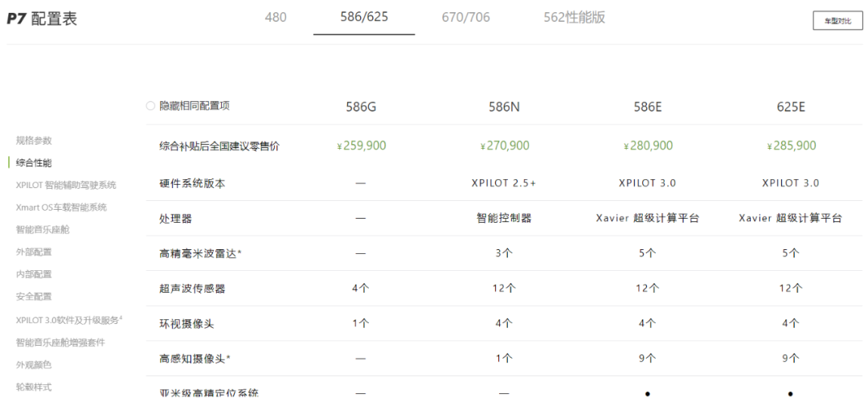Click the 车型对比 button
The height and width of the screenshot is (402, 868).
pos(837,21)
